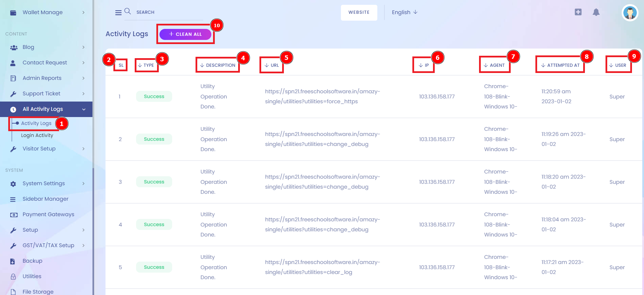
Task: Click the clear_log URL in row 5
Action: (322, 267)
